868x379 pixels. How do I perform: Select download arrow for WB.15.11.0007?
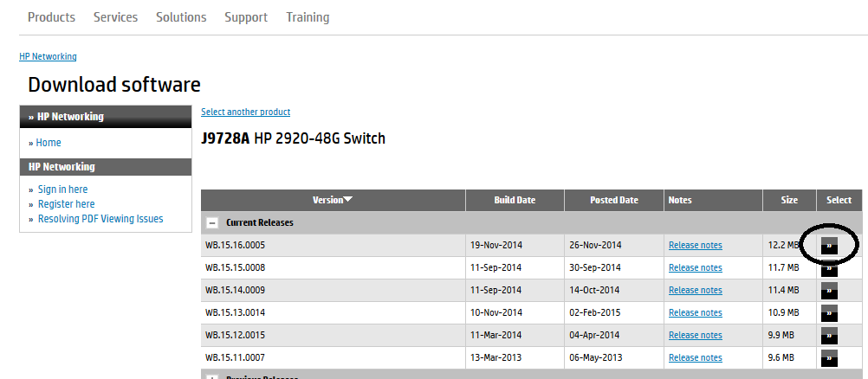point(829,358)
